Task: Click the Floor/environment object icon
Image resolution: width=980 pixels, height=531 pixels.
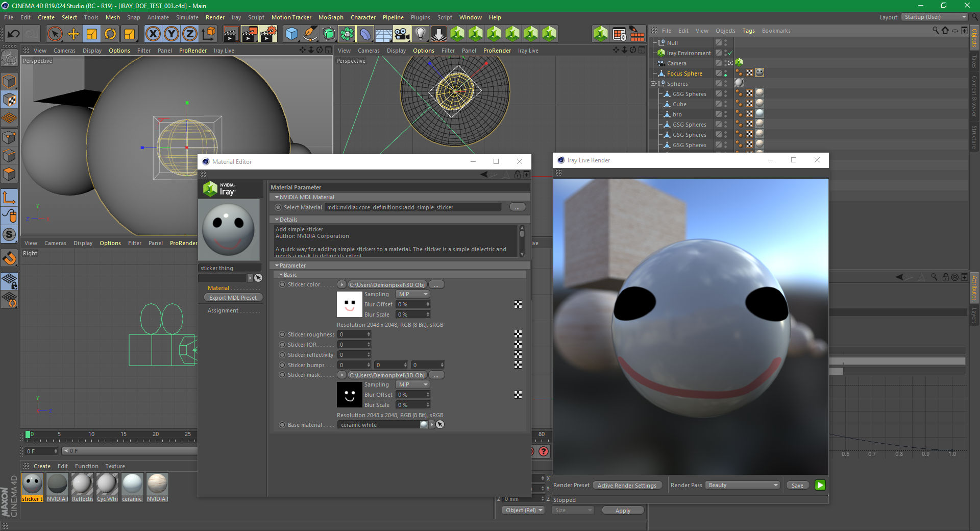Action: [383, 34]
